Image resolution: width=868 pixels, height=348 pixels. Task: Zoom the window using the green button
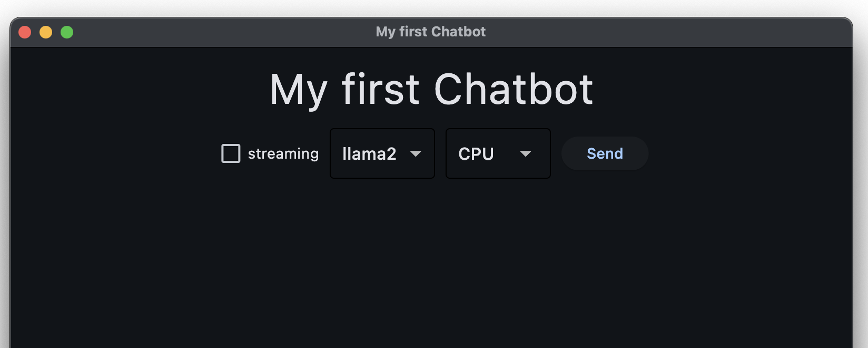67,32
